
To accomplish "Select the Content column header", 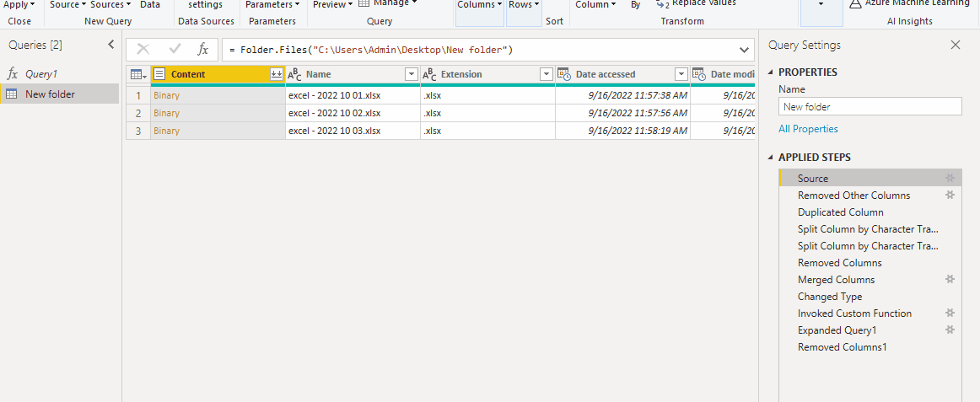I will tap(218, 74).
